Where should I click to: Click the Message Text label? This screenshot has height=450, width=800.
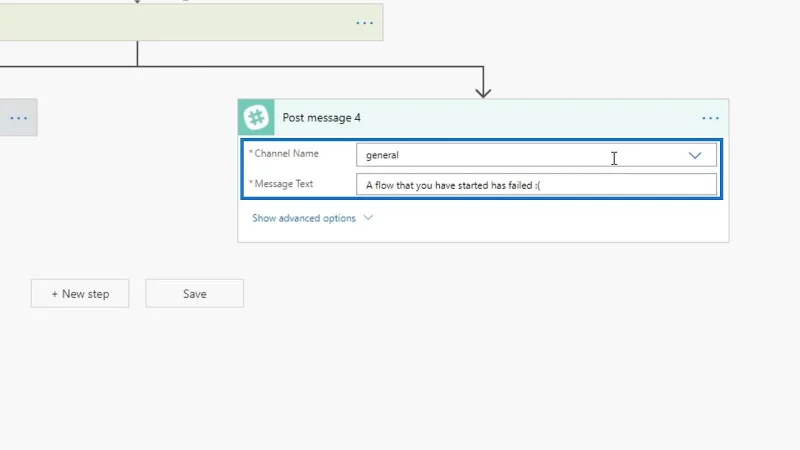tap(284, 184)
